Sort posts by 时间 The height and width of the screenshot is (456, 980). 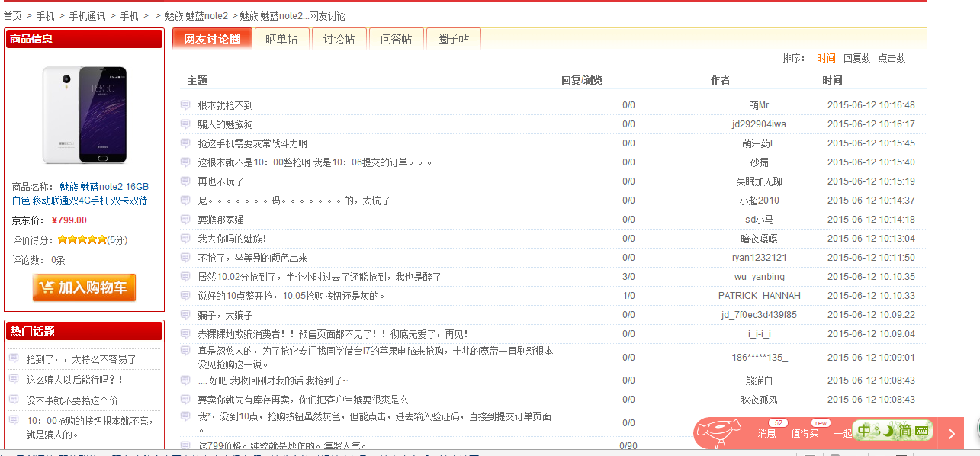click(826, 58)
